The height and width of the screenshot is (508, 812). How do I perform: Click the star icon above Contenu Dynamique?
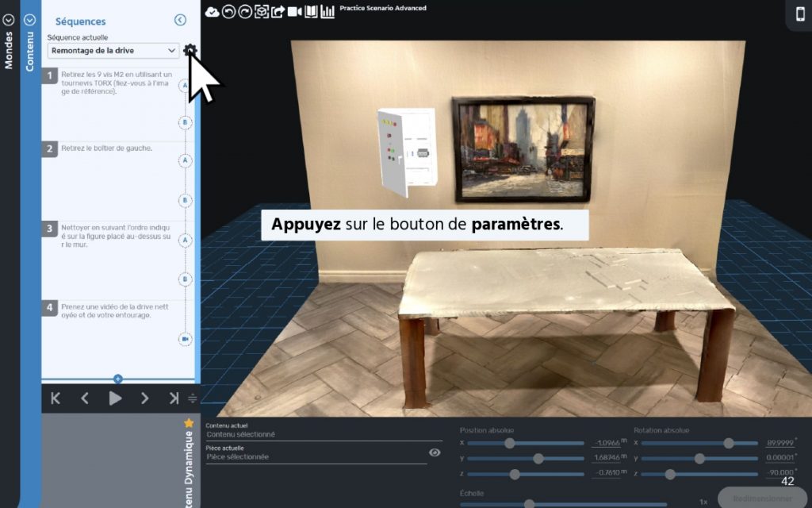point(189,423)
